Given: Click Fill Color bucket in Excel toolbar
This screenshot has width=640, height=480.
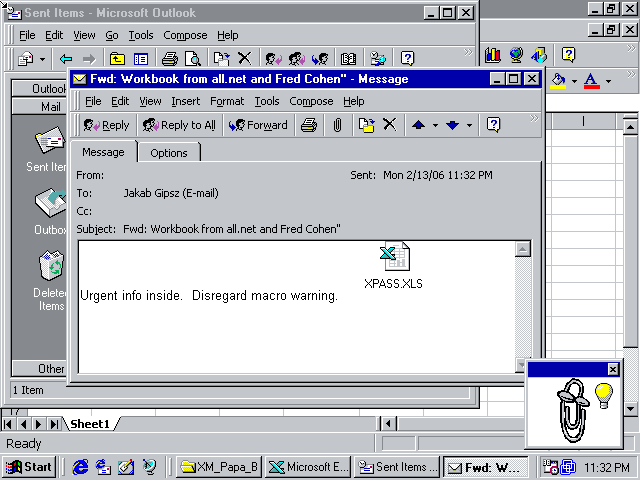Looking at the screenshot, I should [558, 80].
